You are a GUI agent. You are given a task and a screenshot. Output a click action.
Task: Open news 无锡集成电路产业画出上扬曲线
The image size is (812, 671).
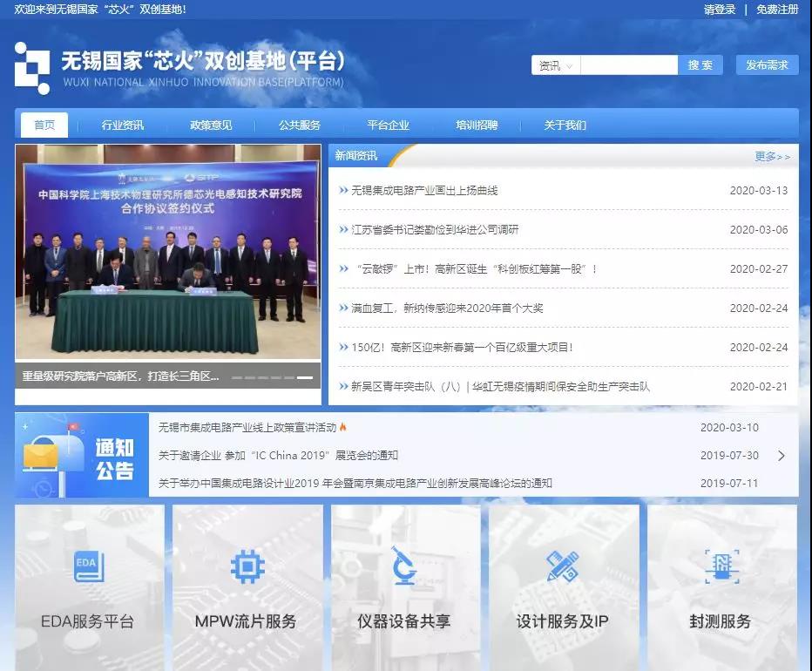[424, 191]
